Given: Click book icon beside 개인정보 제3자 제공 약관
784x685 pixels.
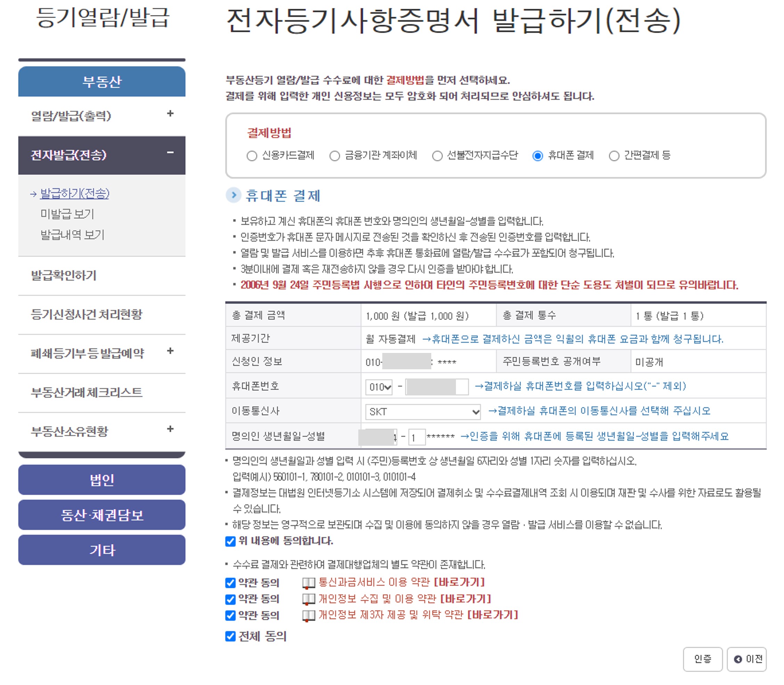Looking at the screenshot, I should 308,615.
